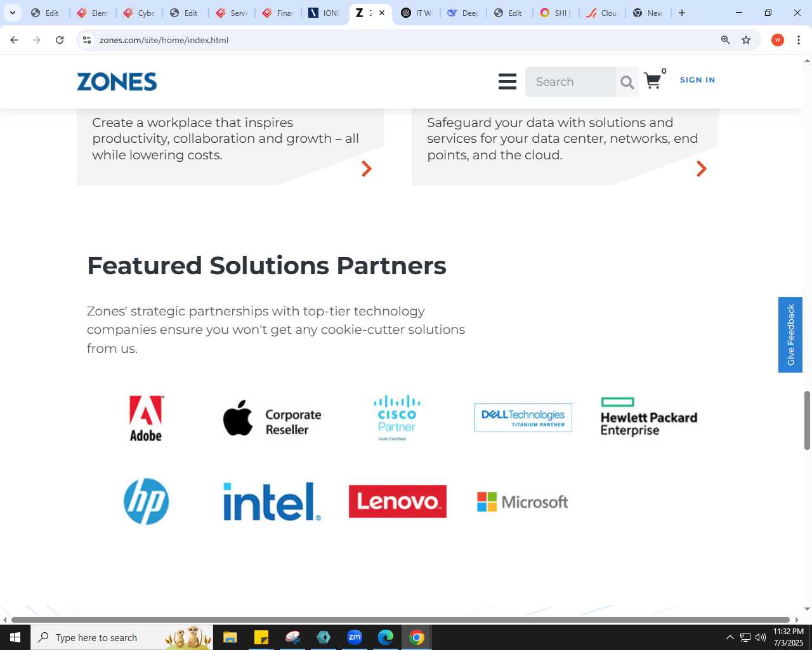Open Chrome profile avatar
812x650 pixels.
(x=778, y=40)
